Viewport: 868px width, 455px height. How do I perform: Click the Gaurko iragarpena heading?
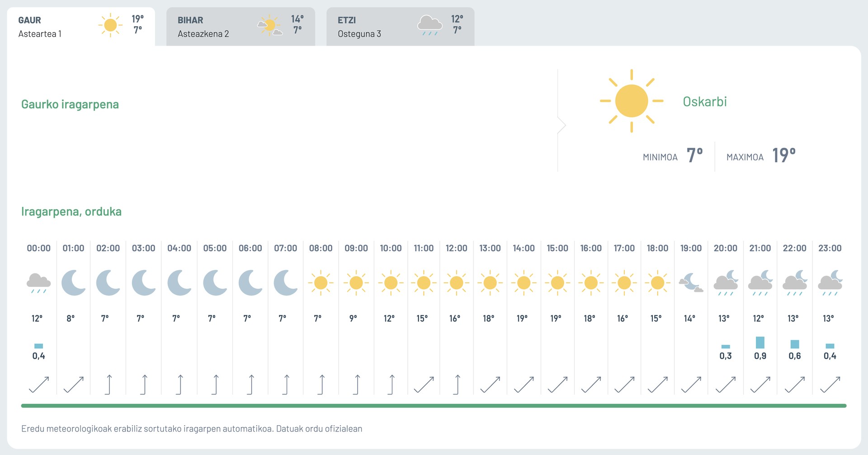70,104
